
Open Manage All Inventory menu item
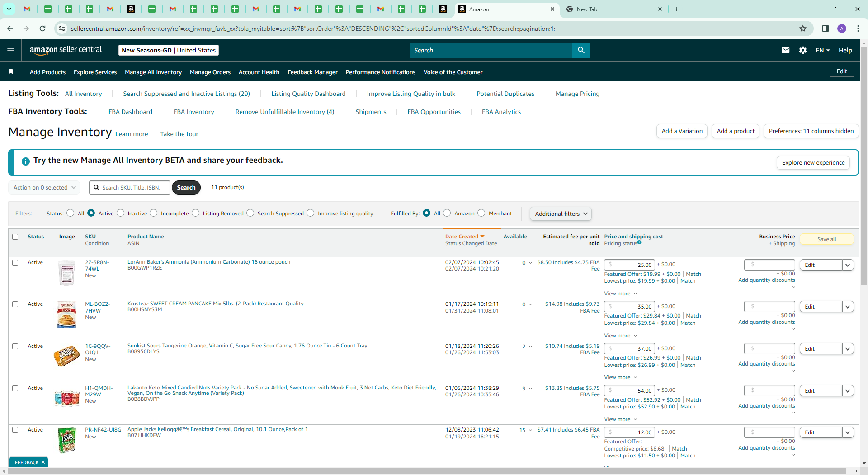153,72
